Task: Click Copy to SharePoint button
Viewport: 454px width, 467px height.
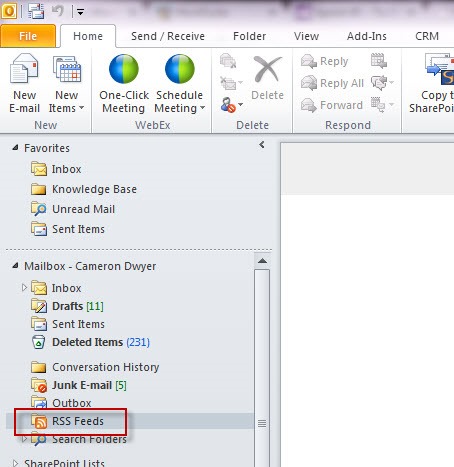Action: (433, 84)
